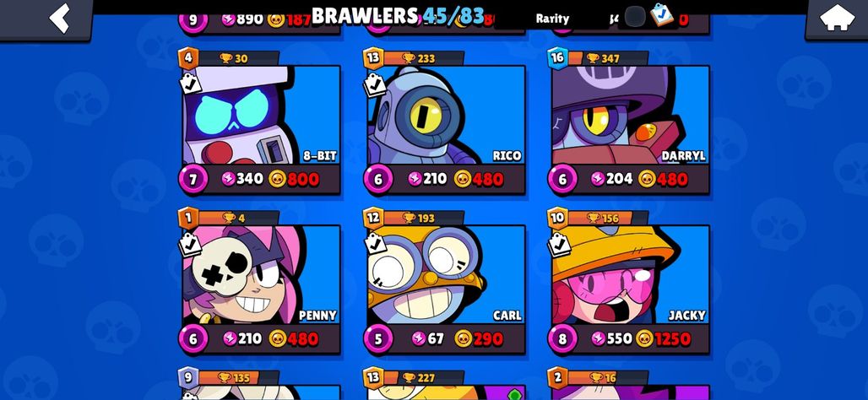The width and height of the screenshot is (868, 400).
Task: Click Penny's power level 6 circle
Action: (x=193, y=338)
